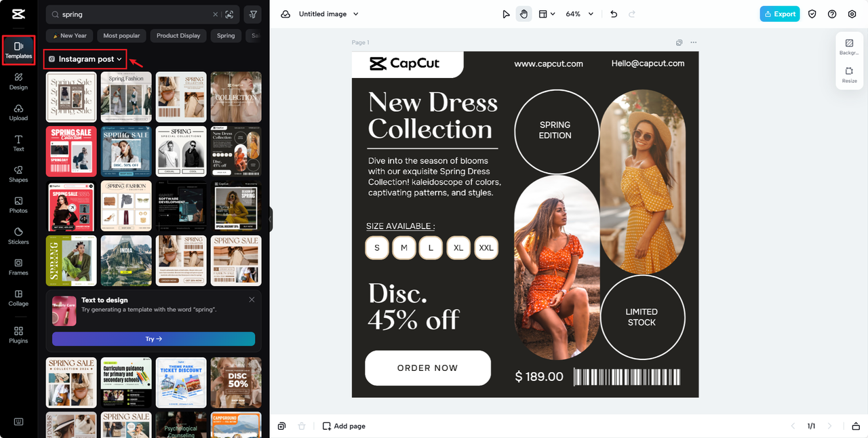Click the CapCut logo home icon
868x438 pixels.
point(18,14)
